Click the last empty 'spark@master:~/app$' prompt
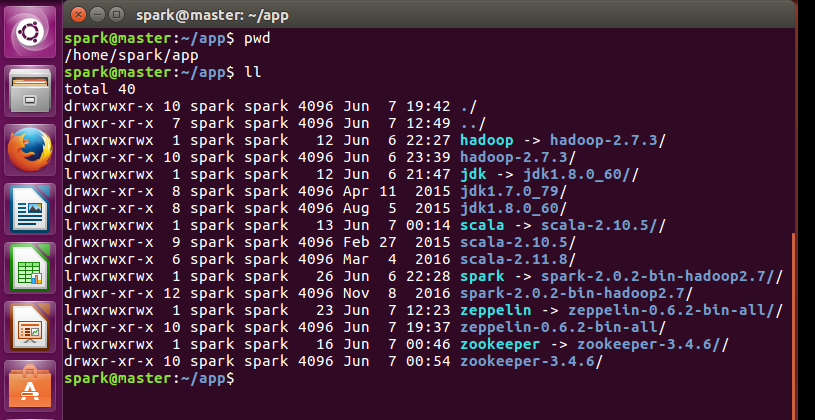Image resolution: width=815 pixels, height=420 pixels. [x=150, y=378]
